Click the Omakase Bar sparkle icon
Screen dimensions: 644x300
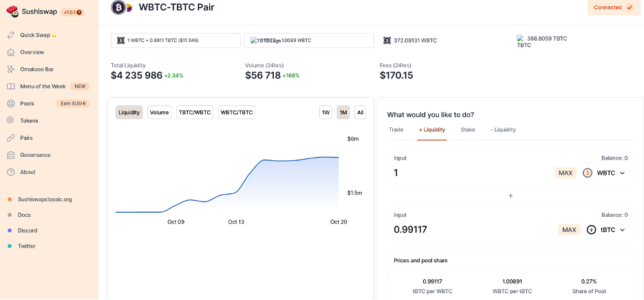[x=11, y=69]
